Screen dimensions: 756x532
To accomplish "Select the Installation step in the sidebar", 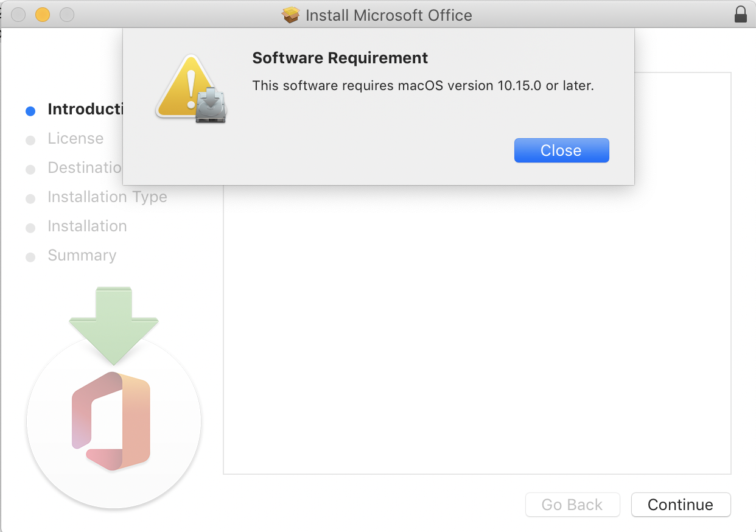I will point(87,226).
